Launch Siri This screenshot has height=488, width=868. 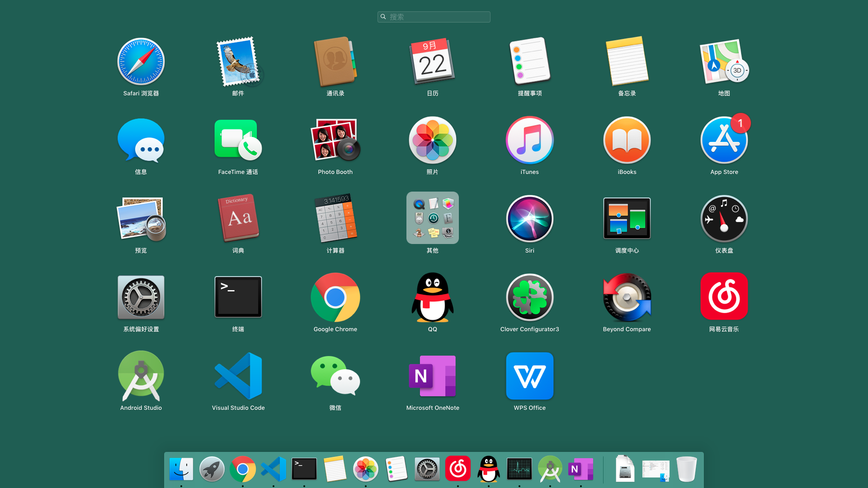(530, 219)
